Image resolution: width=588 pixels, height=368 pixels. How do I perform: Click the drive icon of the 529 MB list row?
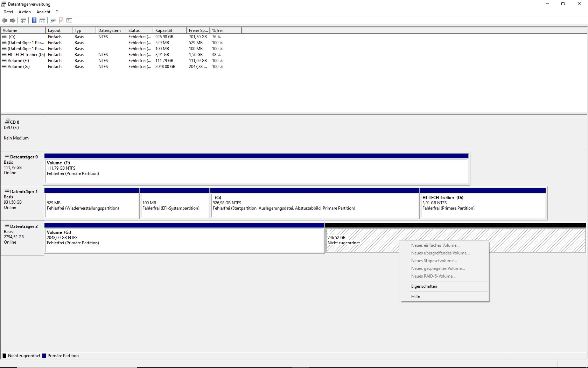[4, 43]
